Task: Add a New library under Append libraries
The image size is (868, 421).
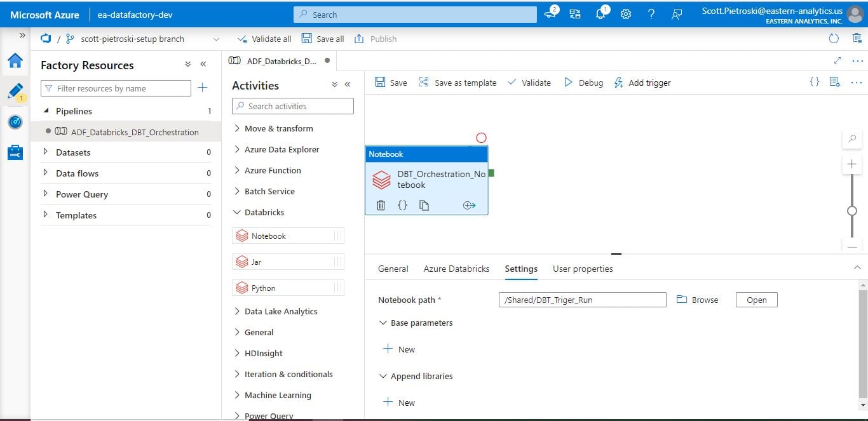Action: [399, 403]
